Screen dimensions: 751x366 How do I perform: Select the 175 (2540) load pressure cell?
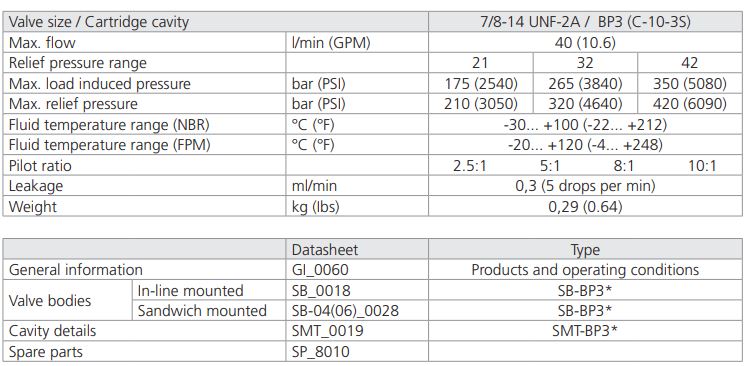point(480,84)
